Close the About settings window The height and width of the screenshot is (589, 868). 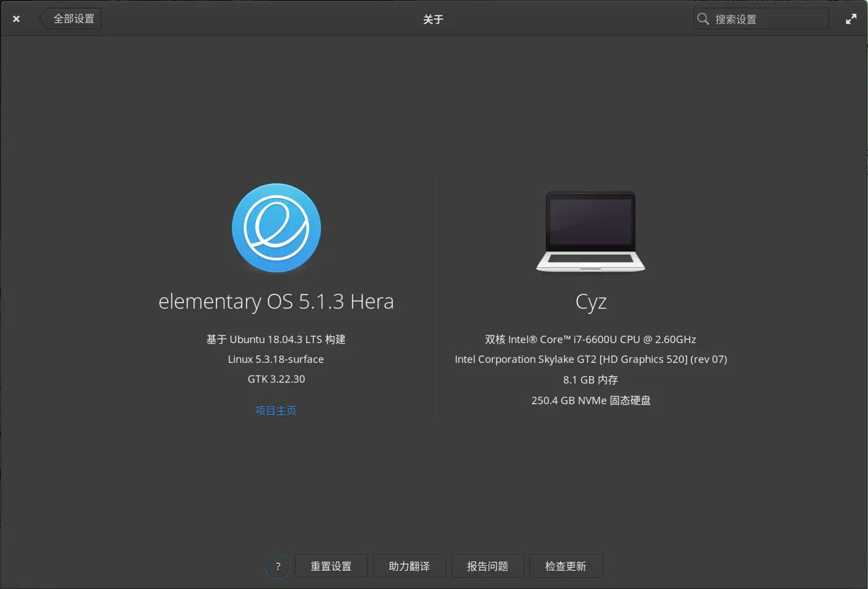[x=16, y=19]
